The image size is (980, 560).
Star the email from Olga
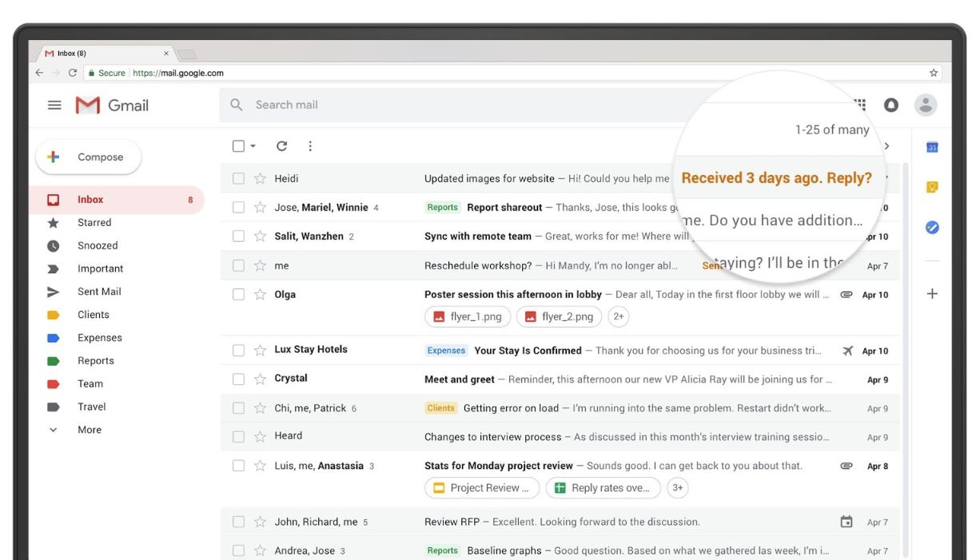260,295
